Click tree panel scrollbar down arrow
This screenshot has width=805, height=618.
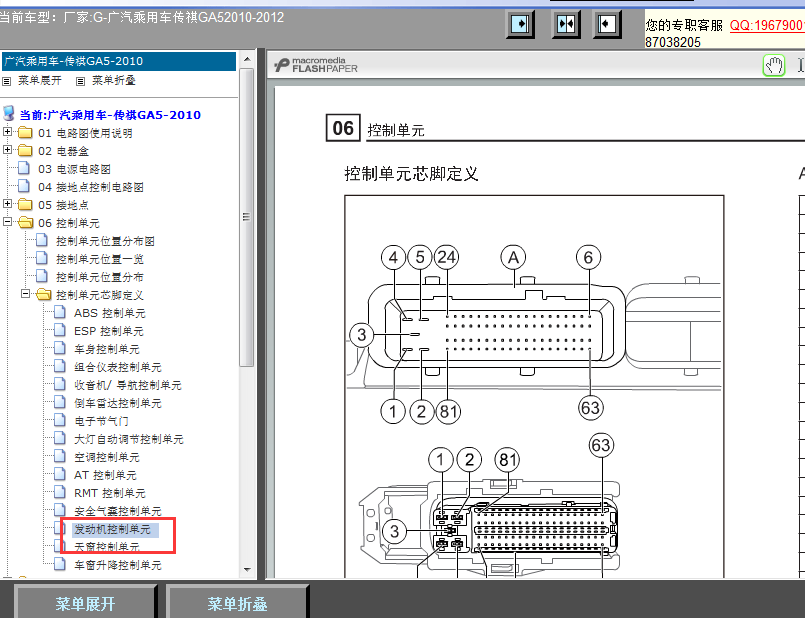tap(247, 569)
